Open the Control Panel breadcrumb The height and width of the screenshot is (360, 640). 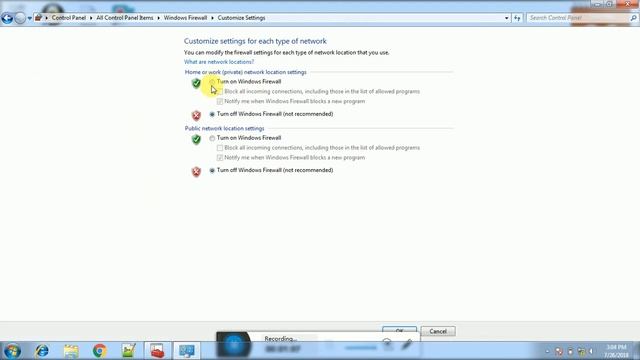tap(69, 18)
